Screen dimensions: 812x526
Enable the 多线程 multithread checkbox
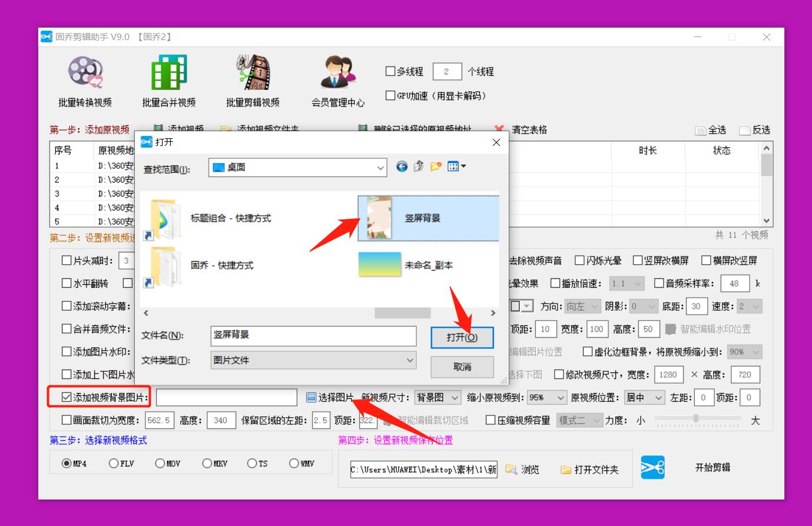(x=390, y=71)
